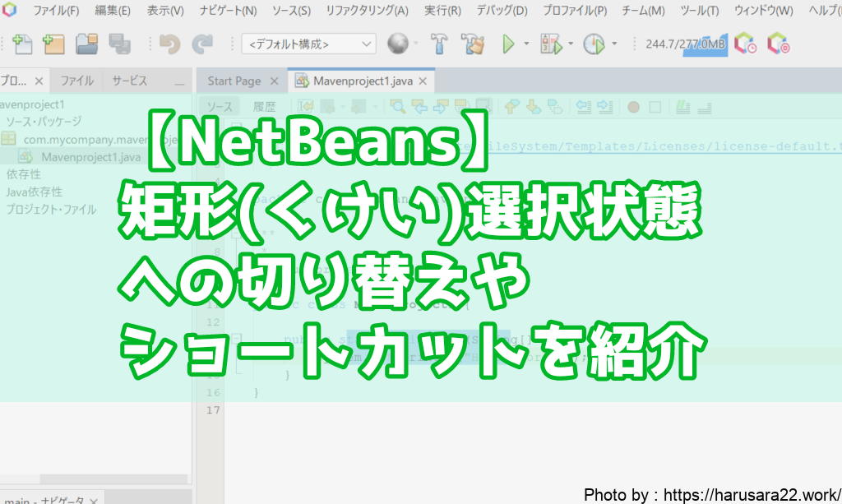Switch to the Start Page tab
Image resolution: width=842 pixels, height=504 pixels.
pyautogui.click(x=234, y=81)
